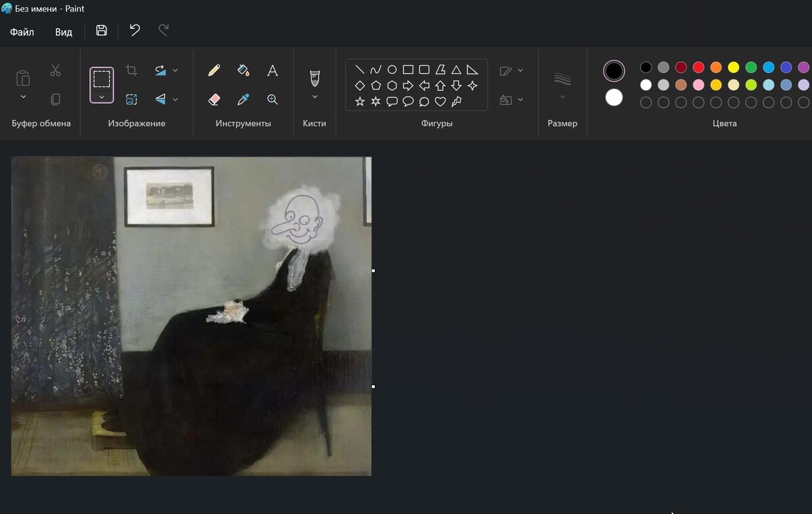The width and height of the screenshot is (812, 514).
Task: Select the Right arrow shape
Action: 408,86
